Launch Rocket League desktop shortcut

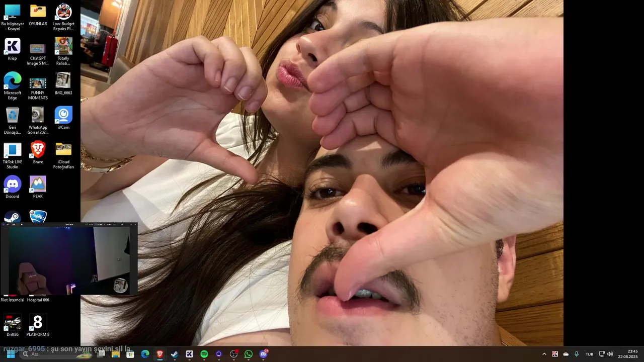(x=38, y=217)
